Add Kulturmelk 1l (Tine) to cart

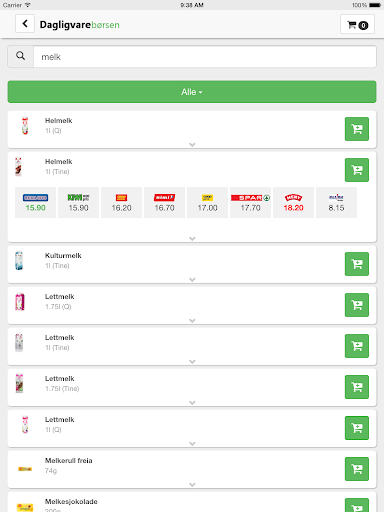pyautogui.click(x=357, y=264)
